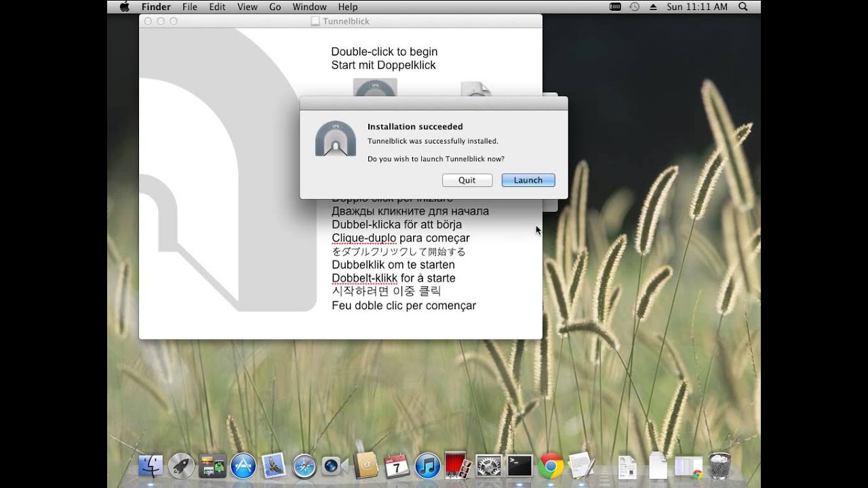Click the eject icon in the menu bar
The width and height of the screenshot is (868, 488).
click(x=653, y=7)
